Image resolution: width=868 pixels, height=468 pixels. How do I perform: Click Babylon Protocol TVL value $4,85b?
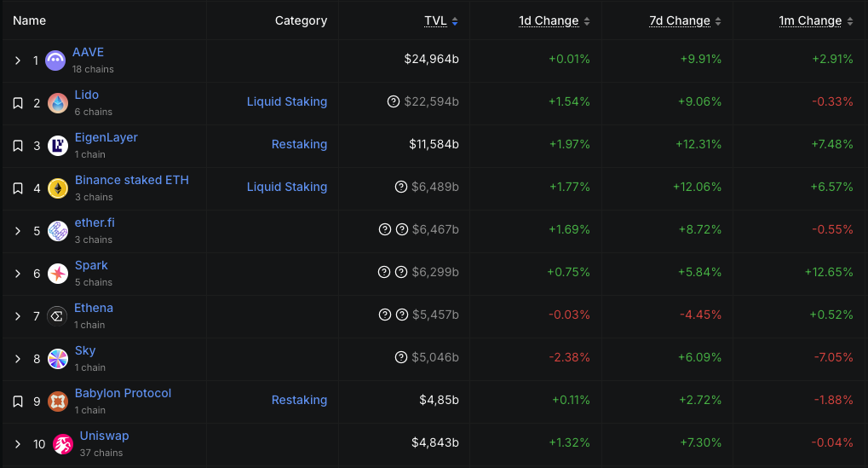[439, 400]
